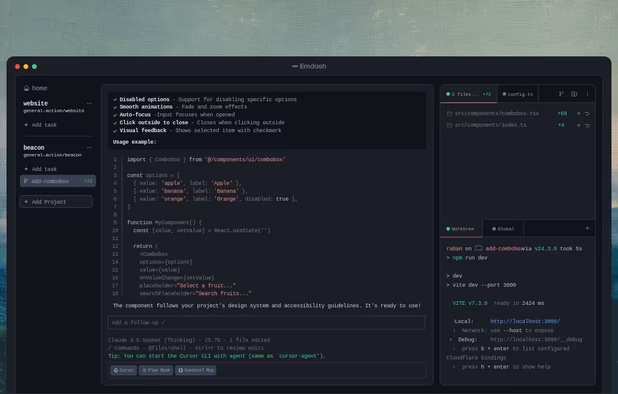This screenshot has height=394, width=618.
Task: Click the 'Disabled options' feature line
Action: 205,99
